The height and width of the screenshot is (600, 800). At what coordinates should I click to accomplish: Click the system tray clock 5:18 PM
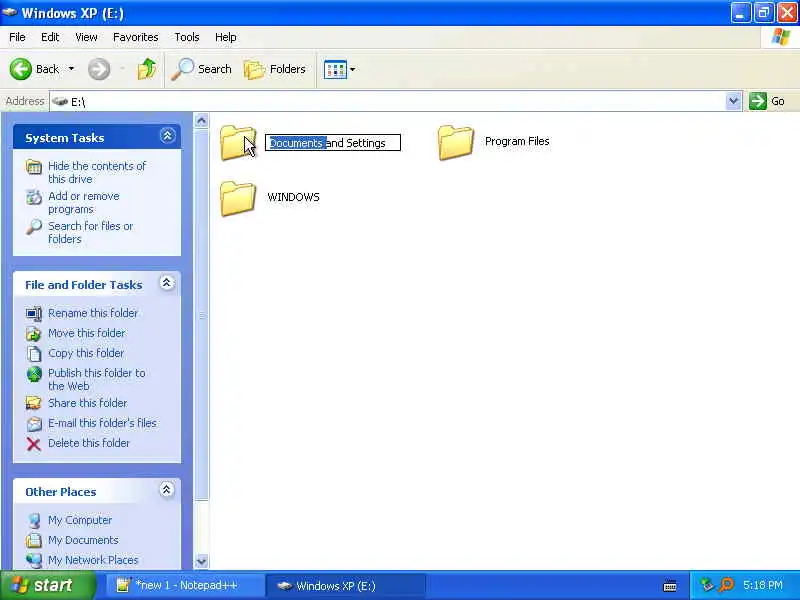[x=762, y=585]
